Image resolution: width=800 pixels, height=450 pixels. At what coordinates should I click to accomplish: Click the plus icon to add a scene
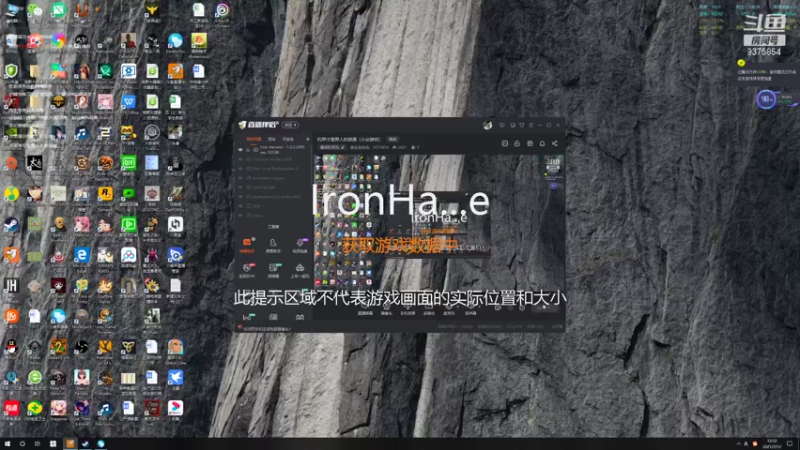[308, 139]
